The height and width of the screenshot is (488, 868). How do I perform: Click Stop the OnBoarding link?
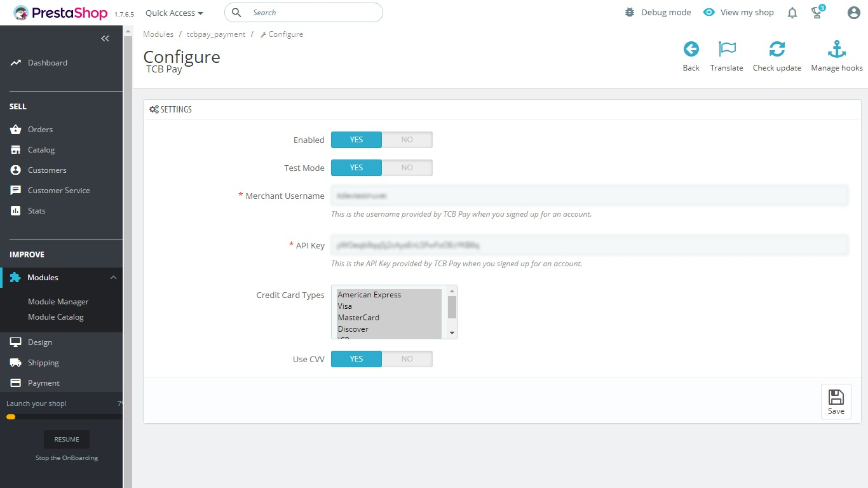67,458
